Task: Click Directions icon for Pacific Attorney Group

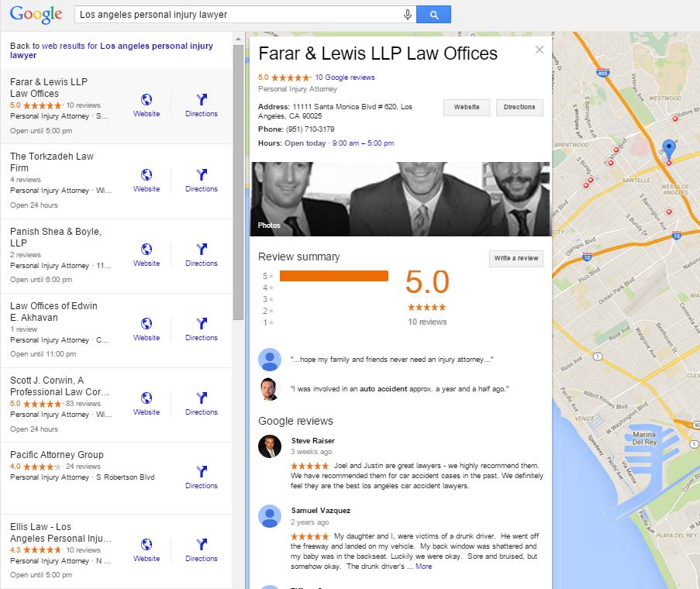Action: pyautogui.click(x=202, y=471)
